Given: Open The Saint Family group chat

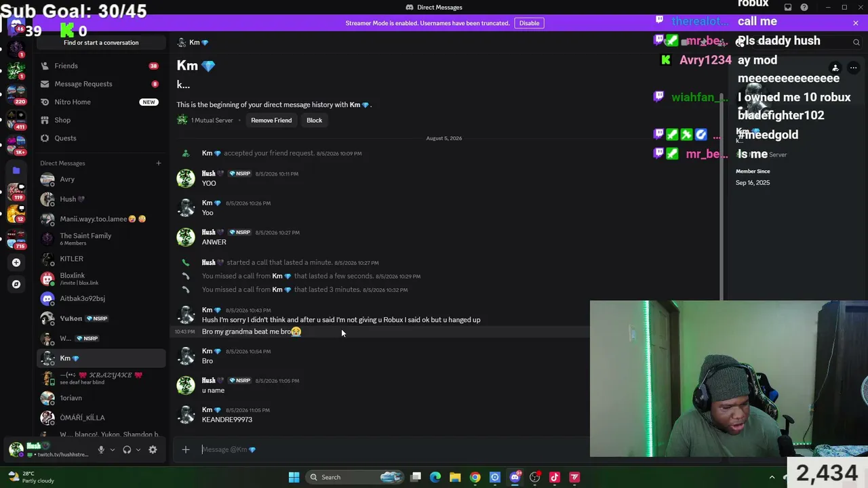Looking at the screenshot, I should [x=100, y=239].
